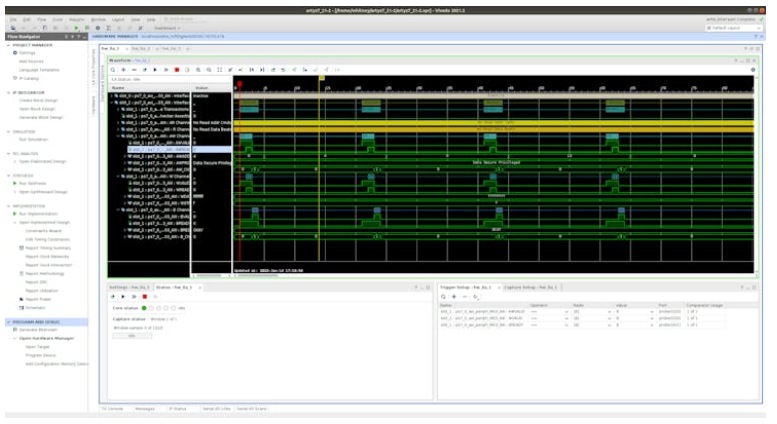
Task: Click the yellow cursor marker on waveform timeline
Action: coord(320,80)
